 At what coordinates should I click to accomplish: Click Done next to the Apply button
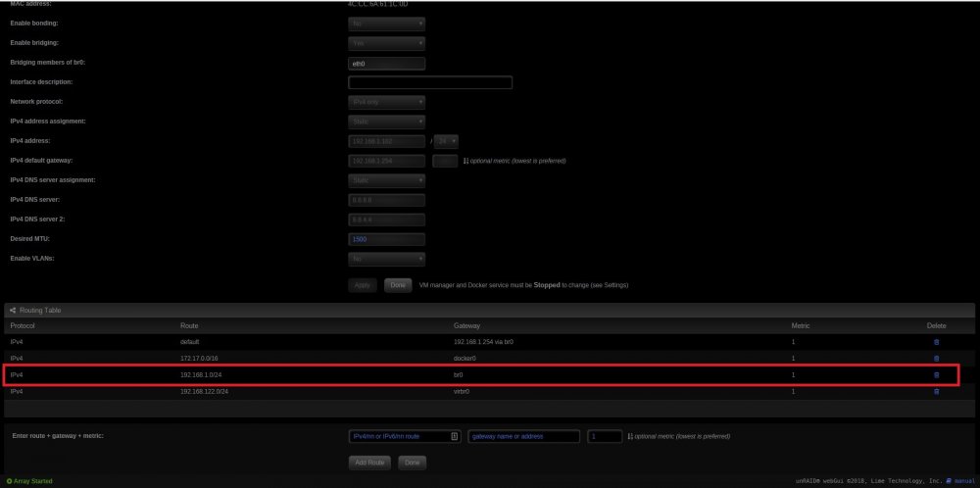(398, 285)
